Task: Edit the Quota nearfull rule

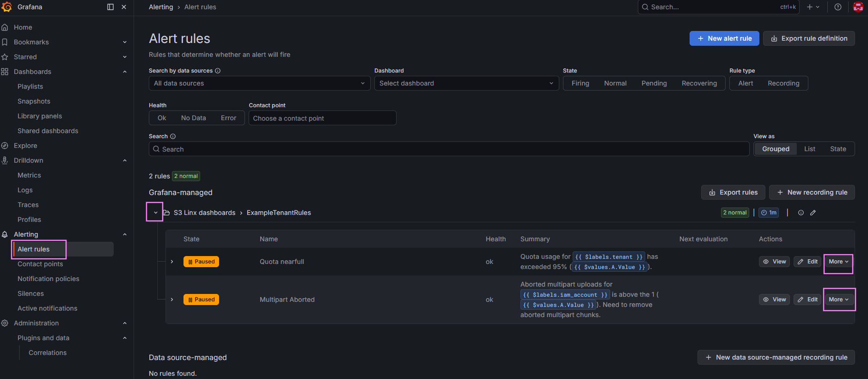Action: (x=807, y=262)
